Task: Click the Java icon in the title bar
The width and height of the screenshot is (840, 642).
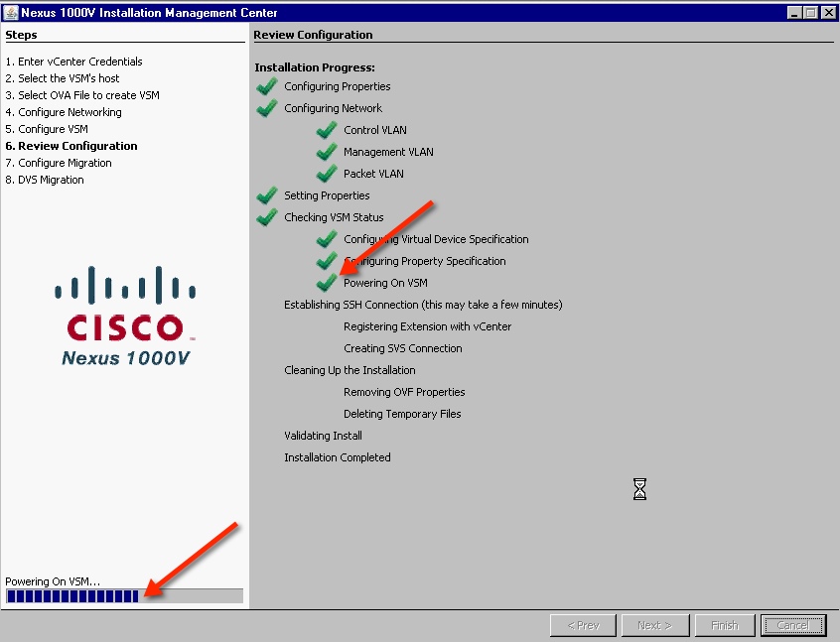Action: point(10,12)
